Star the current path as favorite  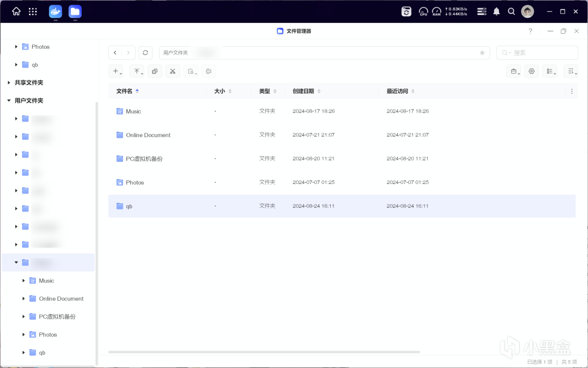[482, 53]
